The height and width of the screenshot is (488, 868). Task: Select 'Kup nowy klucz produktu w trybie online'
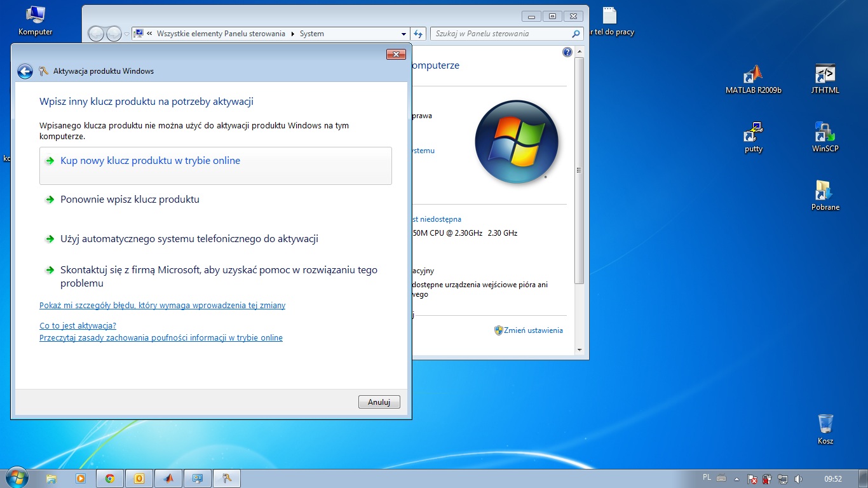(149, 161)
